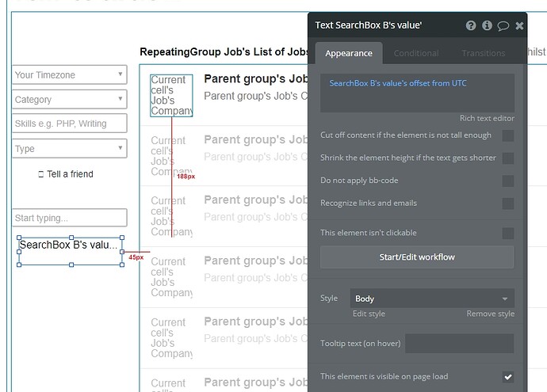Switch to the Appearance tab
The height and width of the screenshot is (392, 547).
coord(349,53)
